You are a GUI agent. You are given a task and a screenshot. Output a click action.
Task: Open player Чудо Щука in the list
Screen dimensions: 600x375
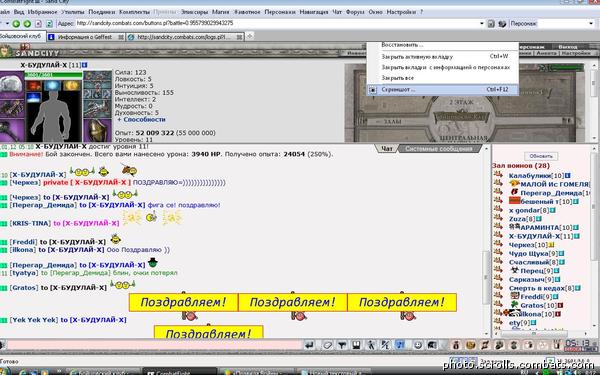[528, 254]
